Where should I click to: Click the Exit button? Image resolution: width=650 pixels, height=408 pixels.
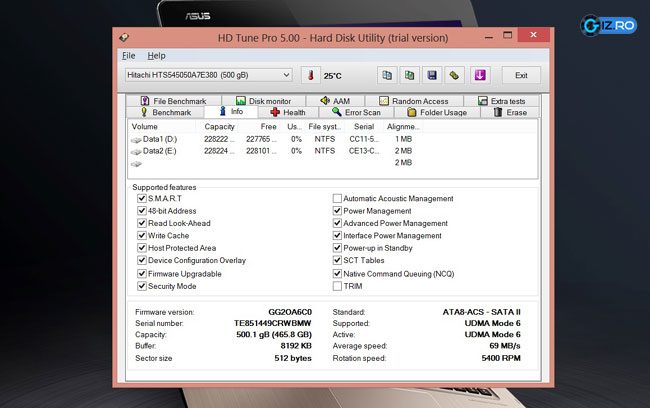point(521,75)
